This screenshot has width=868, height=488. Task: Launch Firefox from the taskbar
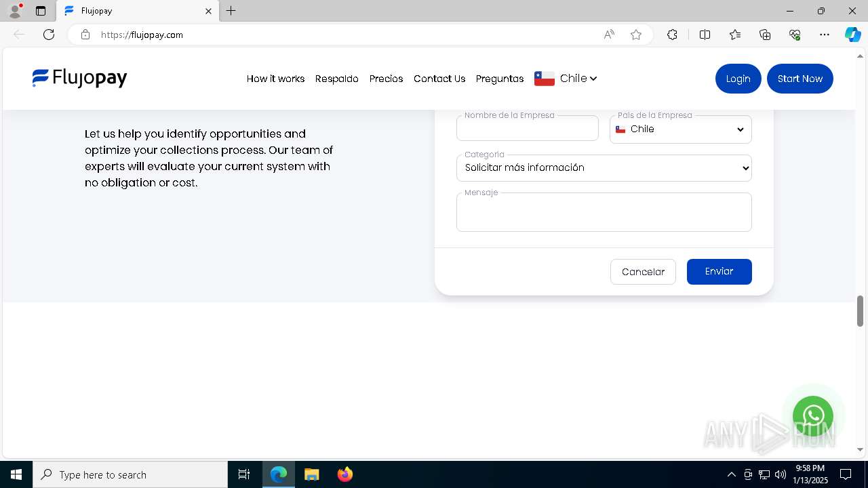coord(345,474)
